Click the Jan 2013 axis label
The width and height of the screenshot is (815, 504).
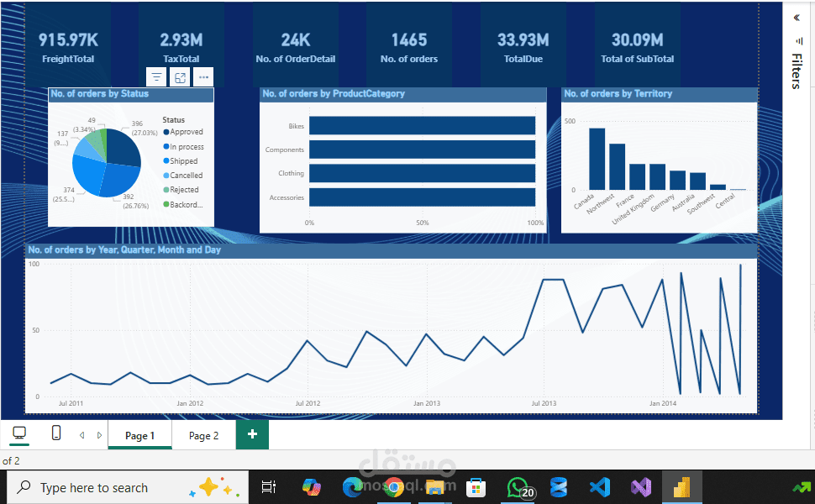(x=426, y=403)
